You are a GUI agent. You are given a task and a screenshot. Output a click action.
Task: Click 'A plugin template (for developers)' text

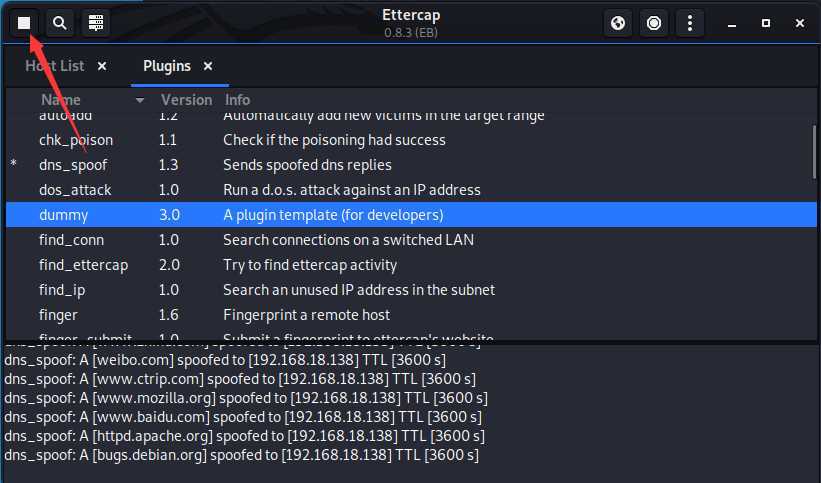pyautogui.click(x=333, y=215)
